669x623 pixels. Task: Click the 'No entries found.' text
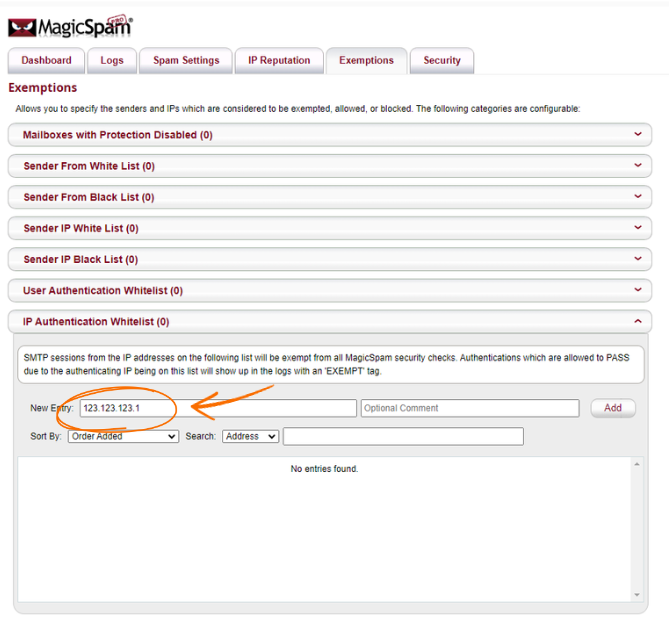point(324,469)
